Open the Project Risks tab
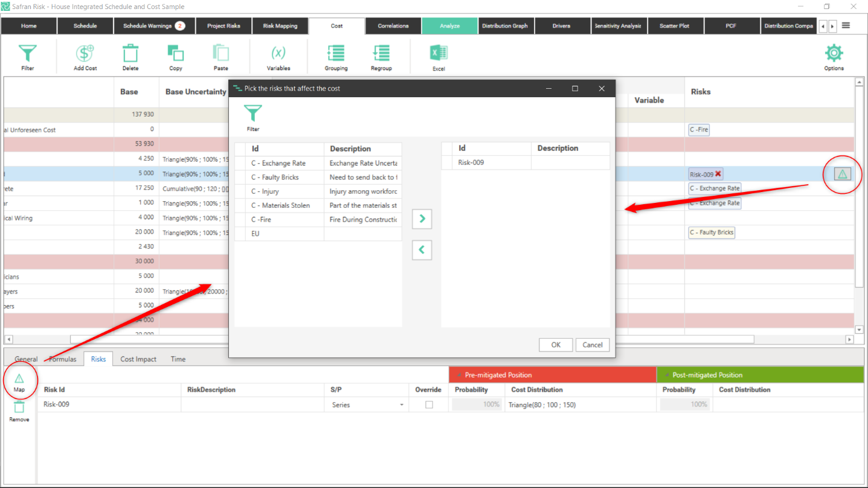Screen dimensions: 868x488 [224, 26]
